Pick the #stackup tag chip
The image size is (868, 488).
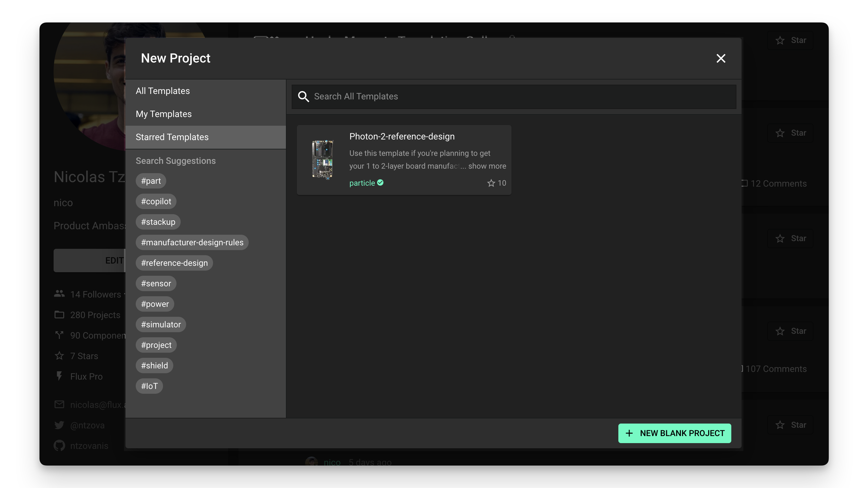[x=158, y=222]
